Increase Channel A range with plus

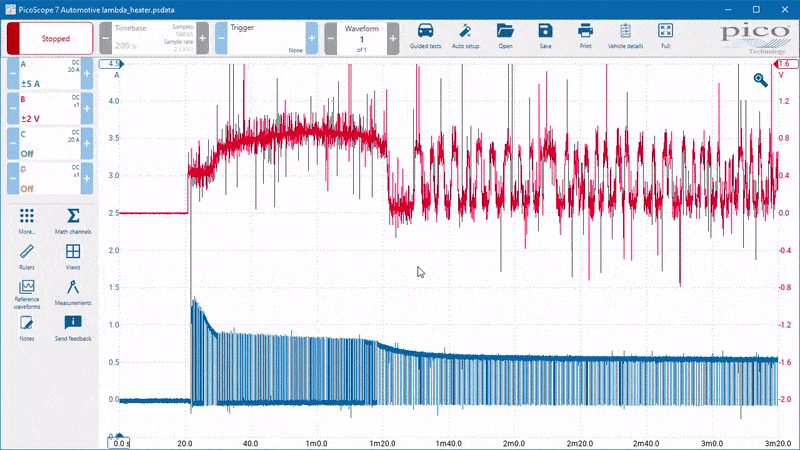(x=87, y=73)
